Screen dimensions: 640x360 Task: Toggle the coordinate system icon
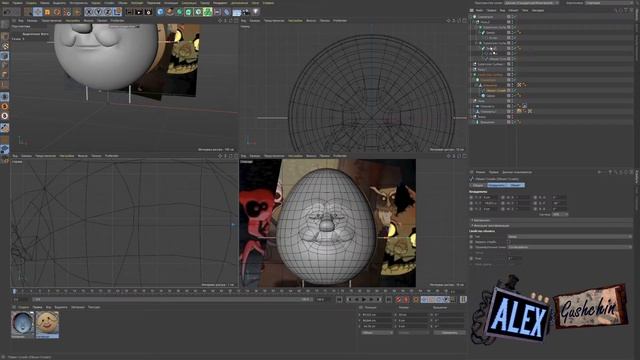point(117,12)
